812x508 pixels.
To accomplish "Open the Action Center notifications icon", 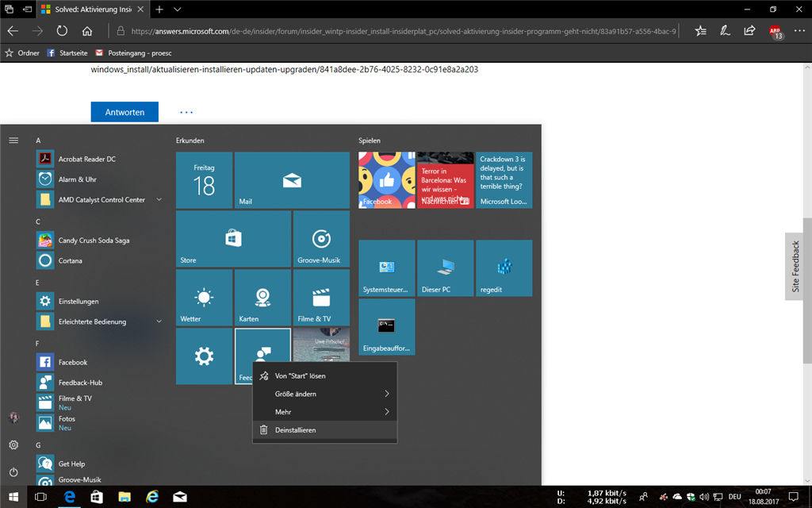I will tap(793, 497).
